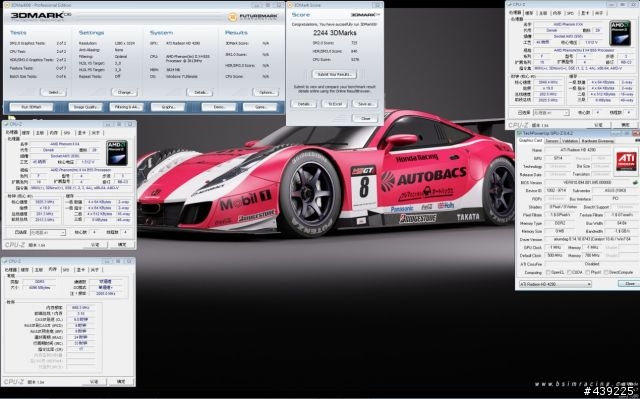Close the 3DMark Score dialog via Close button
Screen dimensions: 640x399
coord(365,118)
